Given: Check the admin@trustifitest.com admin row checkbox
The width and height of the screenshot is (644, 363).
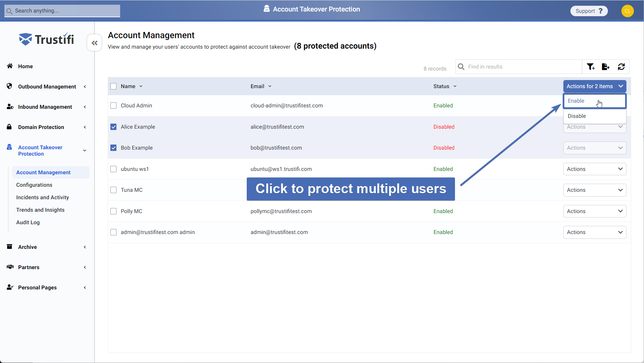Looking at the screenshot, I should tap(113, 232).
